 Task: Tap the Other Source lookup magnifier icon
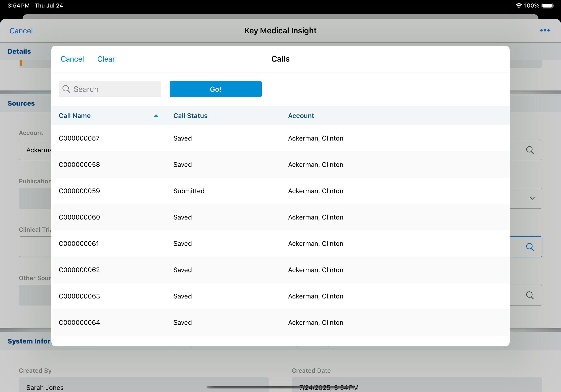click(530, 295)
